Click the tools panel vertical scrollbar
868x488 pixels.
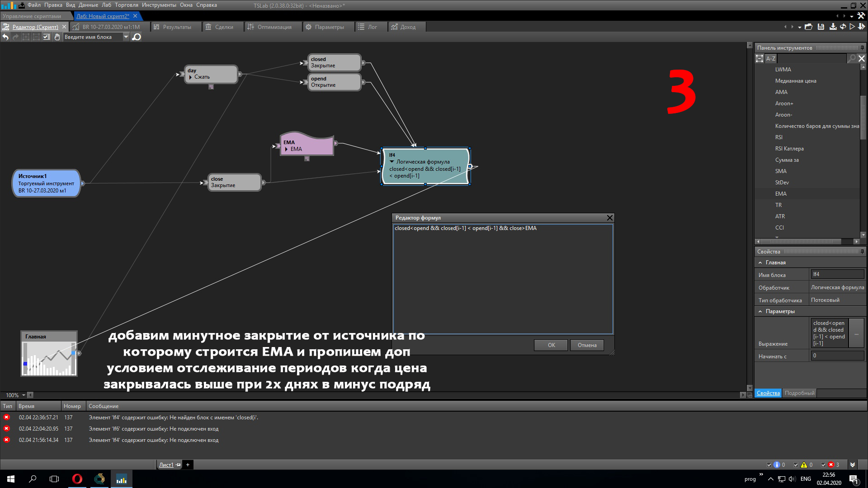point(863,117)
